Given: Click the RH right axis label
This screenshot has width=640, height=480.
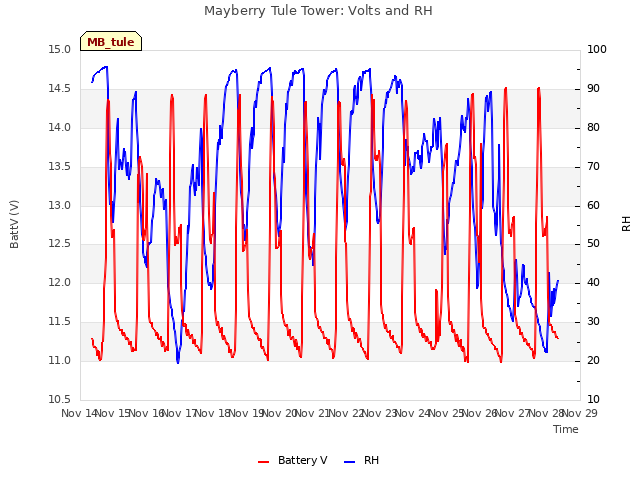Looking at the screenshot, I should pyautogui.click(x=626, y=224).
